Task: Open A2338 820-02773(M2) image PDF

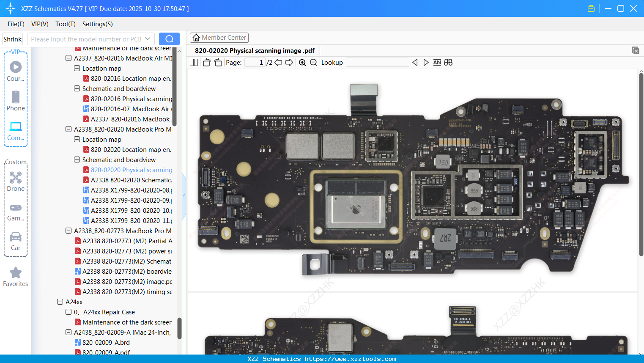Action: 123,281
